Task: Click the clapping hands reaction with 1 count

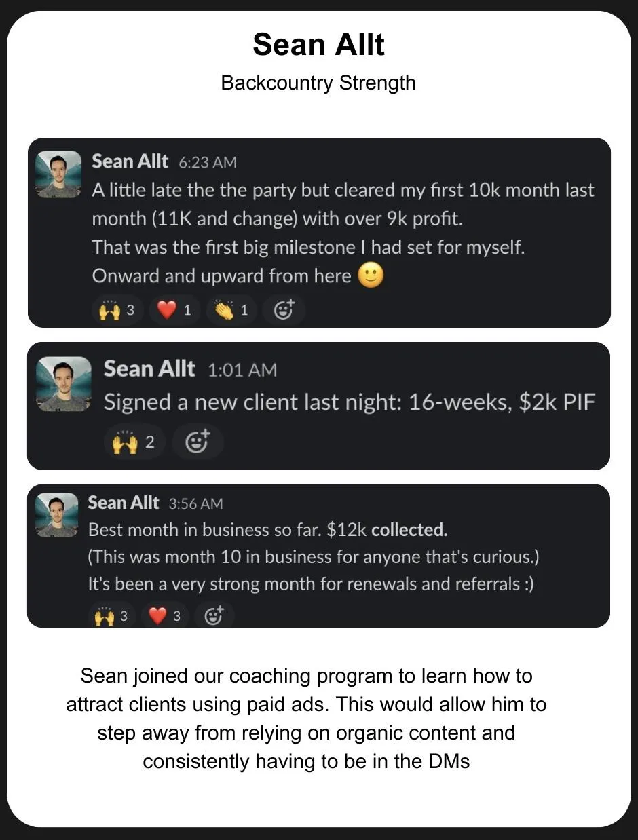Action: tap(231, 310)
